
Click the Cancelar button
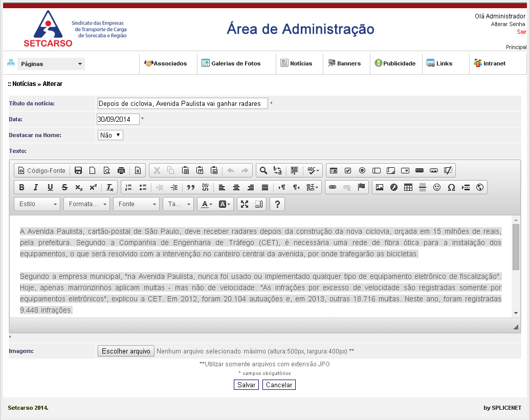pyautogui.click(x=279, y=385)
